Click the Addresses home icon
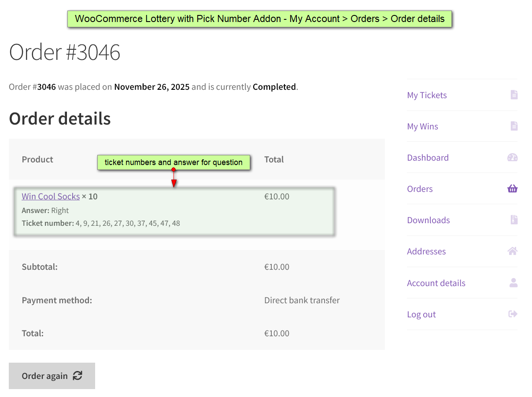This screenshot has height=397, width=532. 513,251
